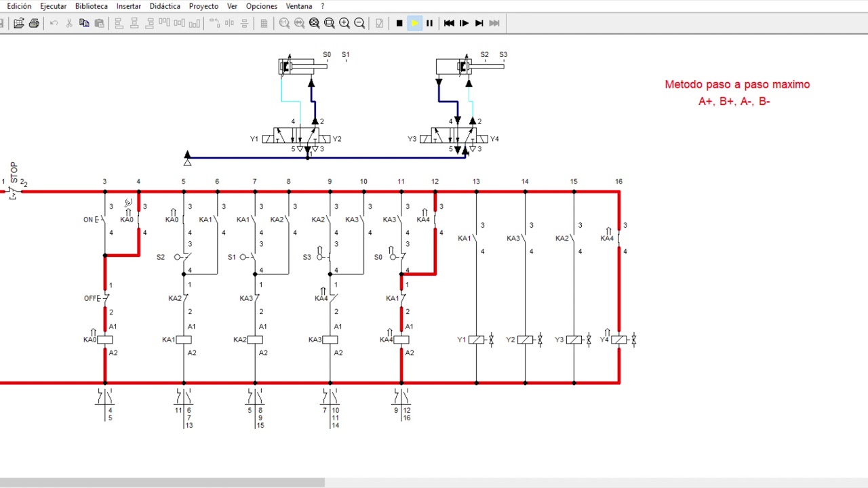Viewport: 868px width, 488px height.
Task: Select the right pneumatic cylinder with S2 S3
Action: (x=469, y=66)
